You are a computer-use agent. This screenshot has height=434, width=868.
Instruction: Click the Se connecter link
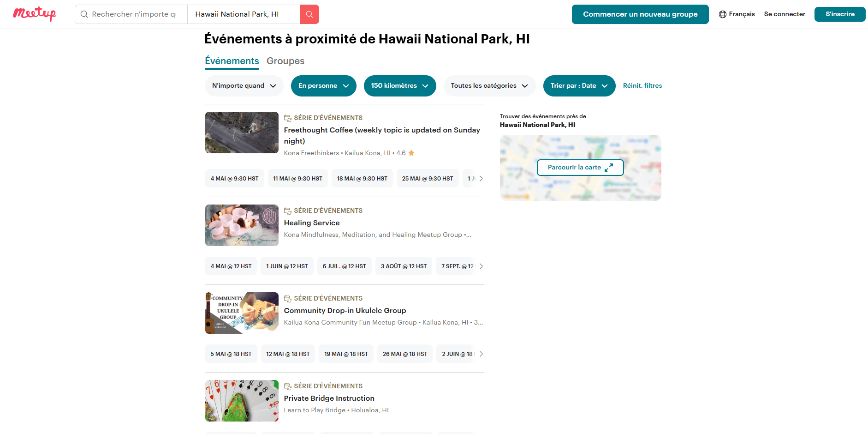coord(785,14)
